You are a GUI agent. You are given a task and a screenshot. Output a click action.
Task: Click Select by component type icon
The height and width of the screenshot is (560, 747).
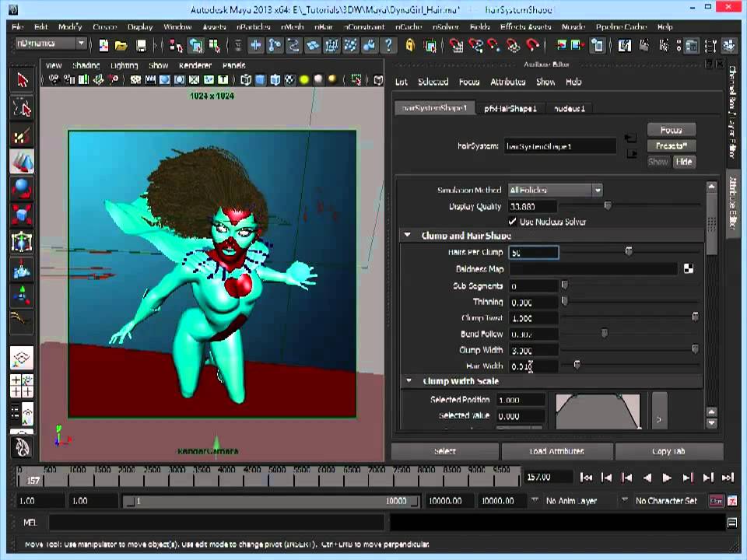click(215, 46)
